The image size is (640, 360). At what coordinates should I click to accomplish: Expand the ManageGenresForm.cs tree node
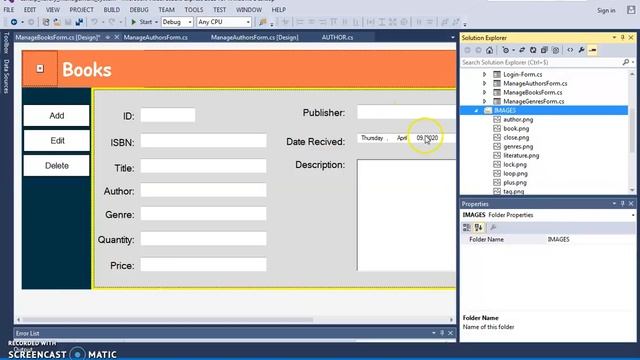[484, 101]
